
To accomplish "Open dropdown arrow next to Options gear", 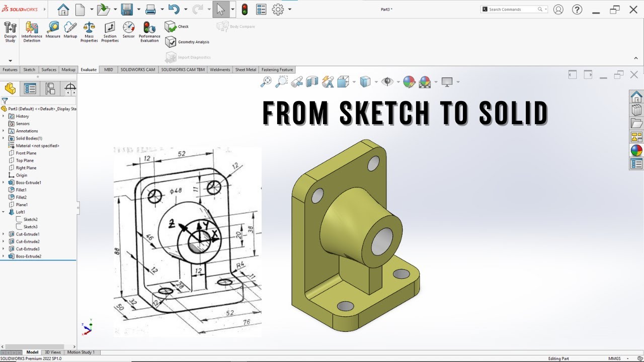I will pyautogui.click(x=290, y=9).
